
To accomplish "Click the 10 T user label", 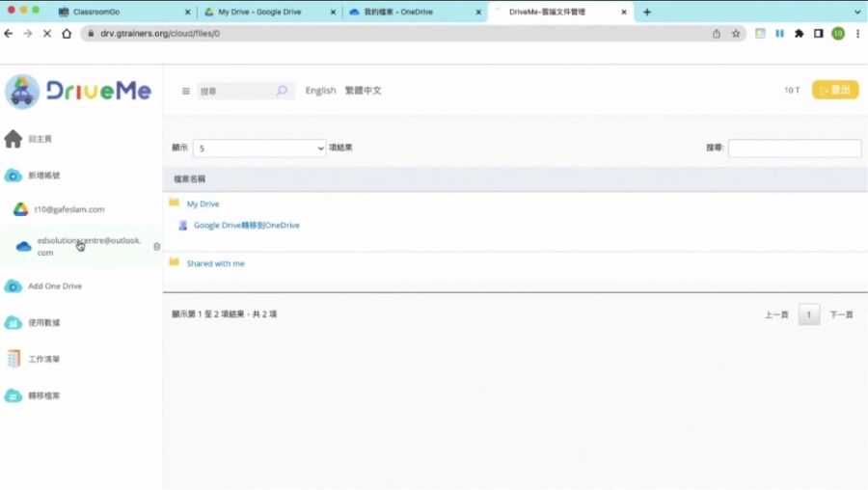I will click(x=792, y=90).
